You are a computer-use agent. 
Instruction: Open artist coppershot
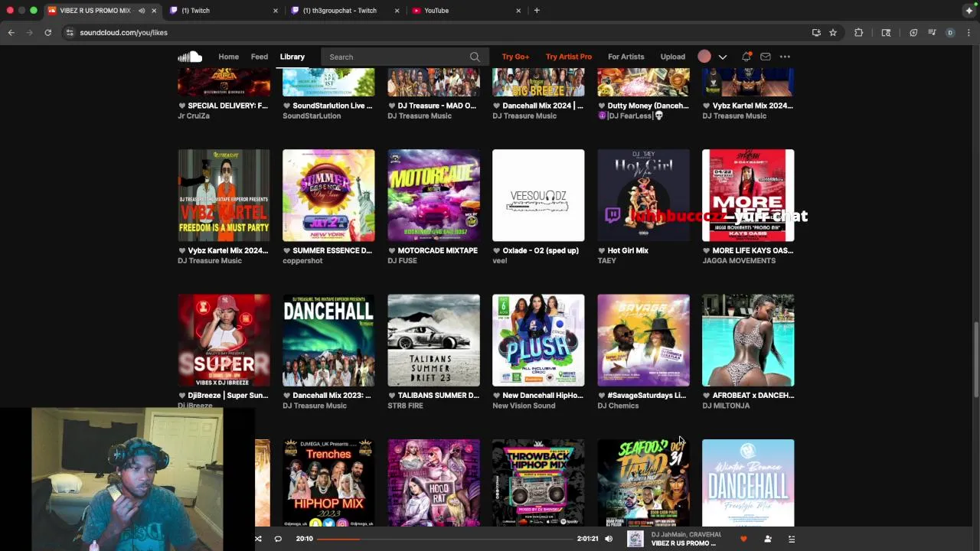coord(302,261)
